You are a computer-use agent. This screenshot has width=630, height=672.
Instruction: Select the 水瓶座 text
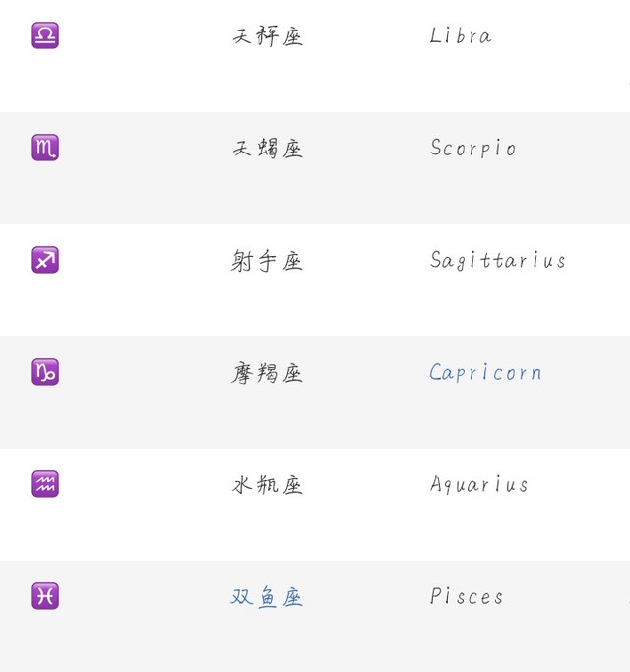268,485
